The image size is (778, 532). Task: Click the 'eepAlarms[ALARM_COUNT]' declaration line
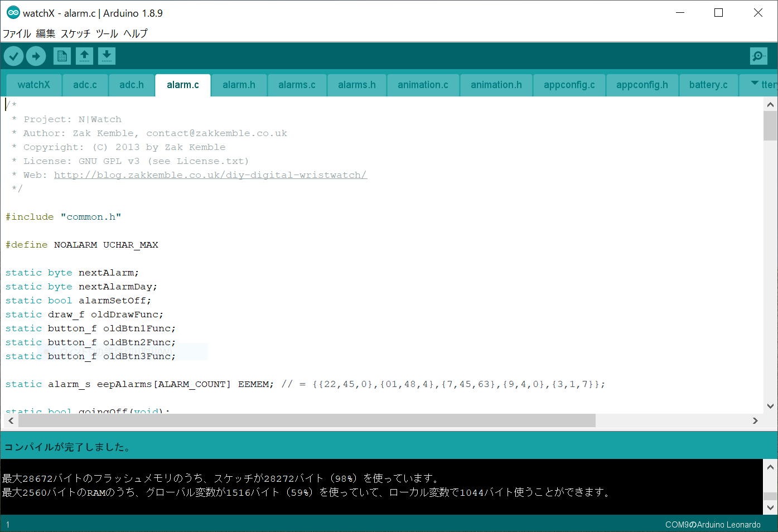[x=305, y=384]
